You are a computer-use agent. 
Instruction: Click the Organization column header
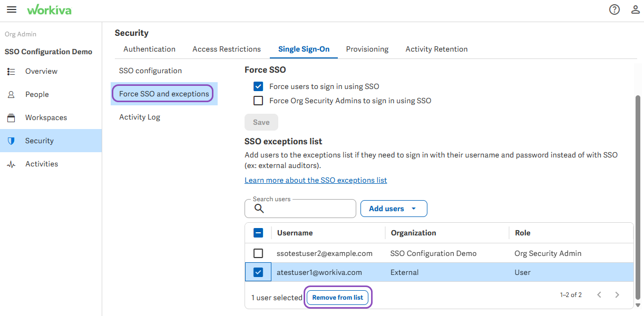pos(413,233)
